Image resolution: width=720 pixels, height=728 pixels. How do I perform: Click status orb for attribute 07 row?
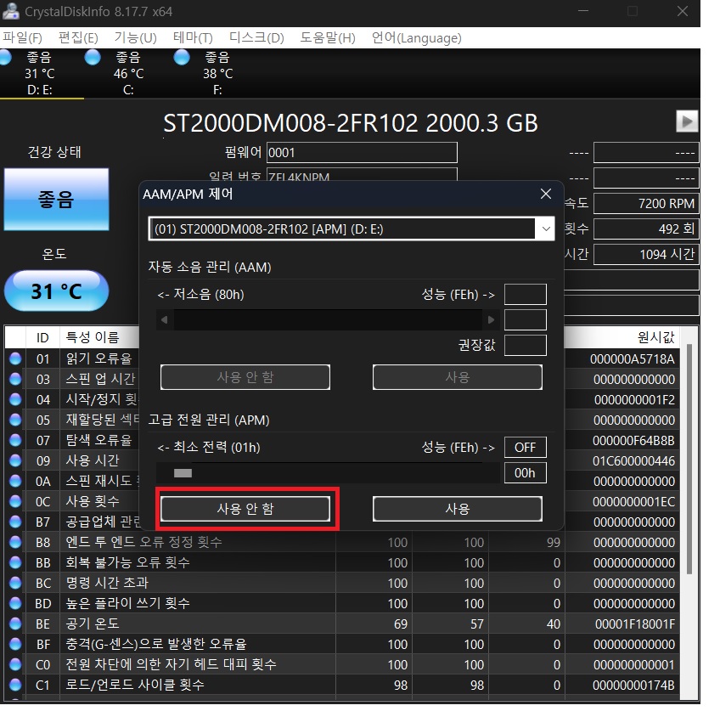point(15,440)
